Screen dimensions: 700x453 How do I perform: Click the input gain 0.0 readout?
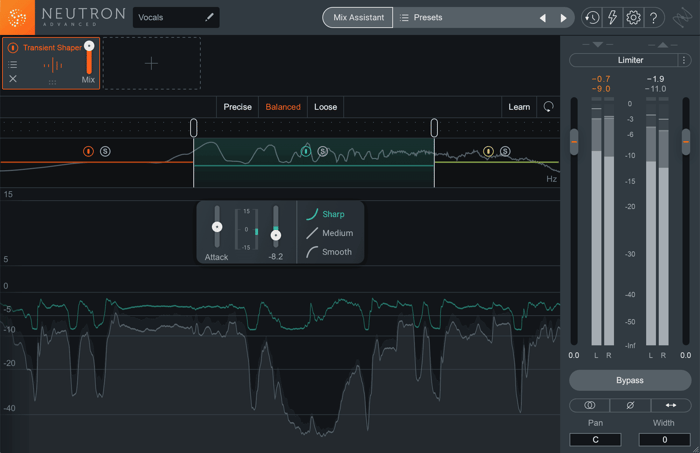click(x=574, y=355)
